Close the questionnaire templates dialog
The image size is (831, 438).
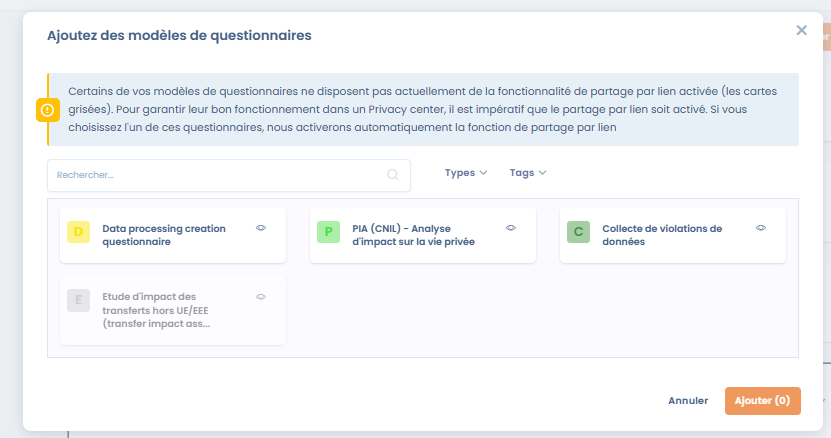(x=801, y=31)
